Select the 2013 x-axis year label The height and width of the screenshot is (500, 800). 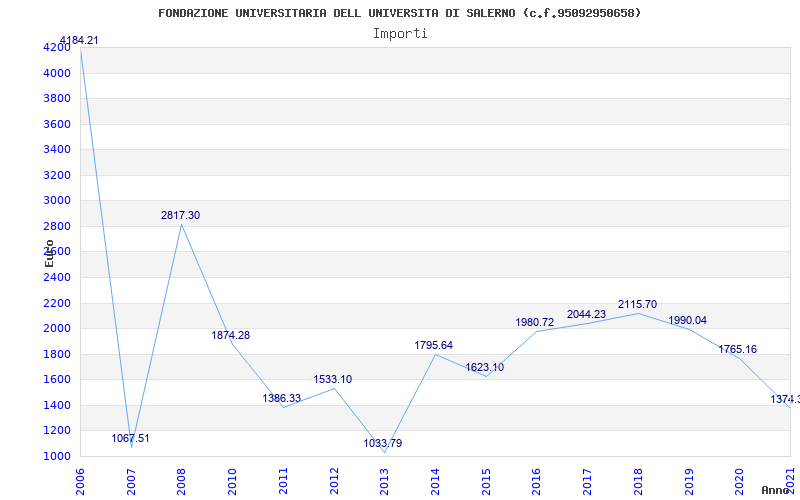(x=384, y=481)
